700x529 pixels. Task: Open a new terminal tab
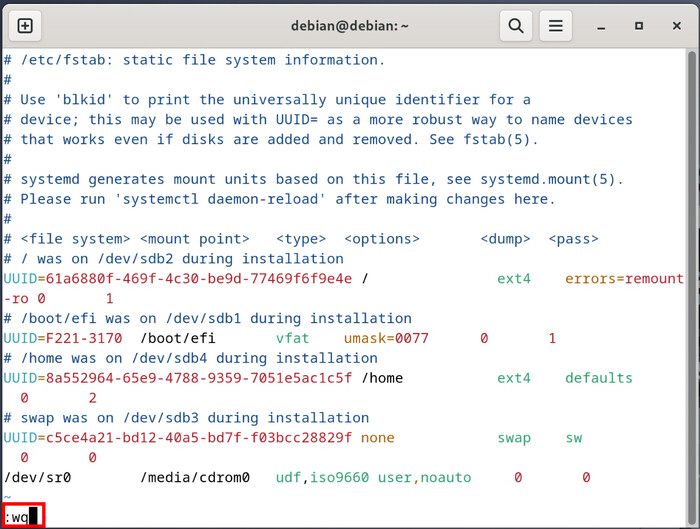[25, 26]
